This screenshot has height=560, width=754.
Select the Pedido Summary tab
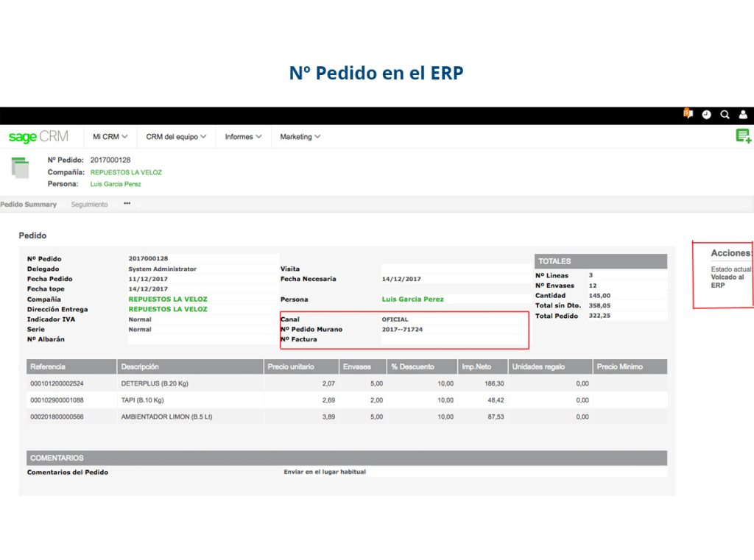tap(29, 205)
